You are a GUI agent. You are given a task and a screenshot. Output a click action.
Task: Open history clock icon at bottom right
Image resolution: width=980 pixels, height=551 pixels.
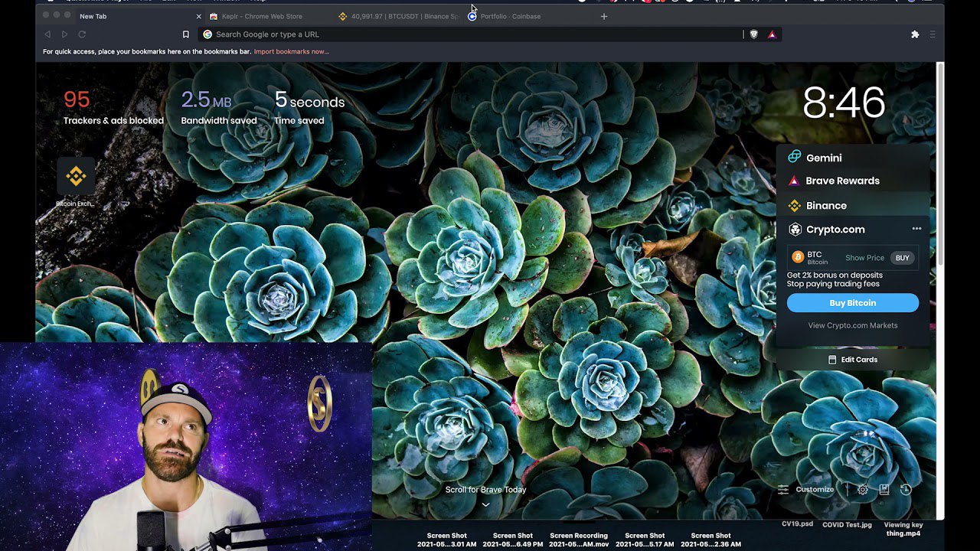click(906, 490)
